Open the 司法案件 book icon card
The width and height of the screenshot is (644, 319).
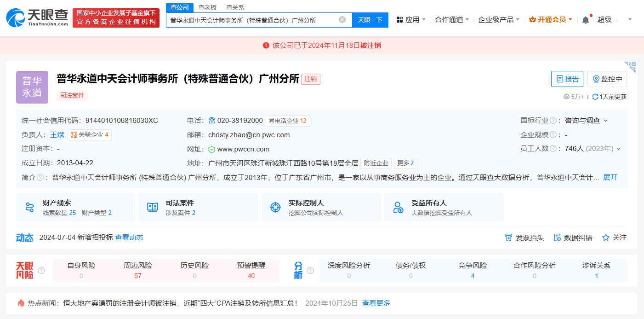[x=153, y=207]
